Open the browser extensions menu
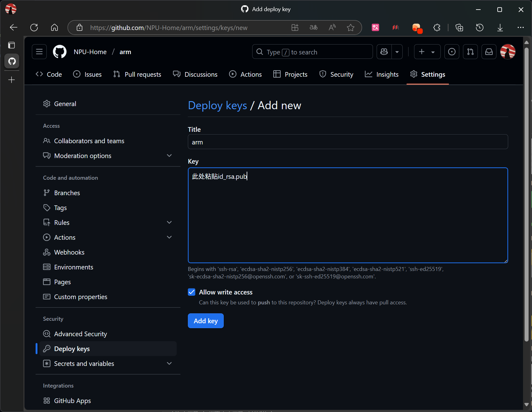The height and width of the screenshot is (412, 532). pyautogui.click(x=437, y=28)
